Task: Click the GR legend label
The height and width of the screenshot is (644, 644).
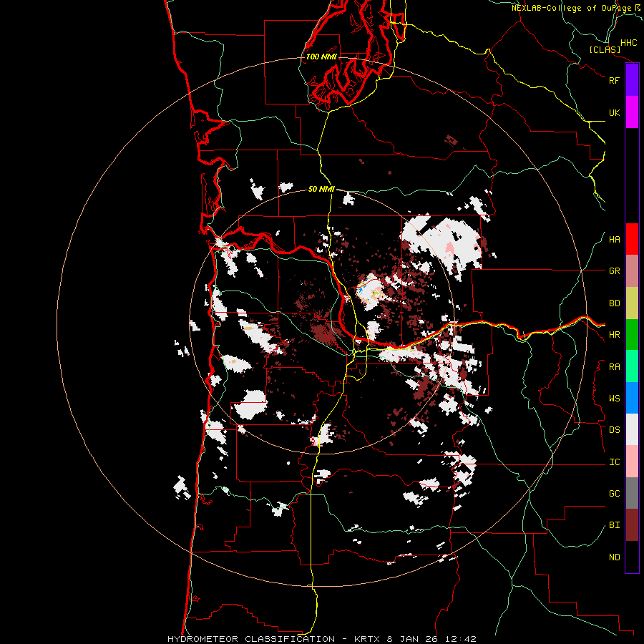Action: [x=615, y=271]
